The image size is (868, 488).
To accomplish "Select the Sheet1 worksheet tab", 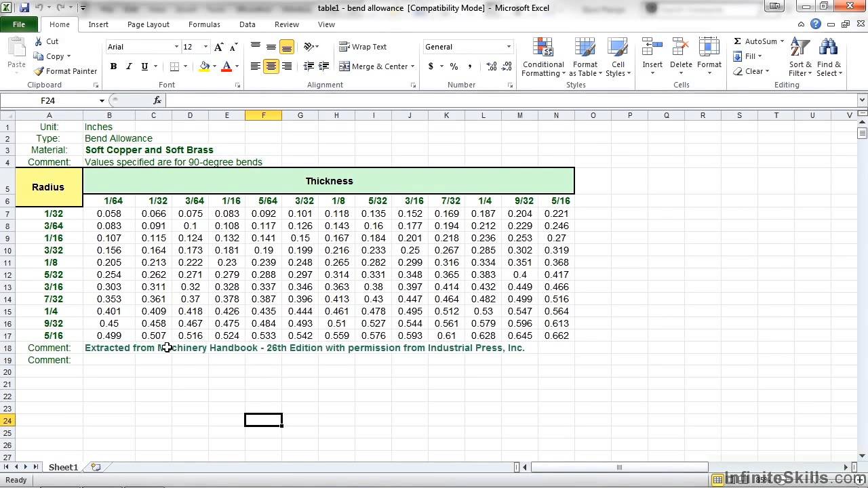I will (x=63, y=467).
